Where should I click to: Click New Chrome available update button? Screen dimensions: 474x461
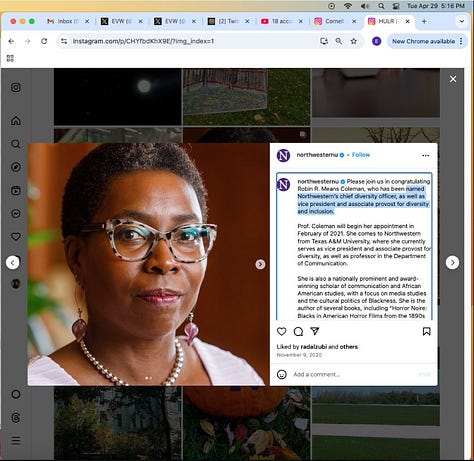coord(423,41)
